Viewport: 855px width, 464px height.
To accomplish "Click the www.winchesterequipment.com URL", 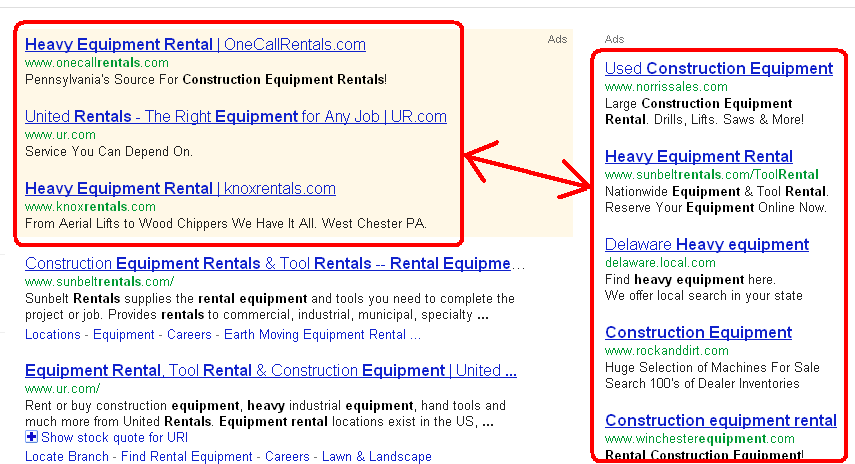I will click(700, 439).
